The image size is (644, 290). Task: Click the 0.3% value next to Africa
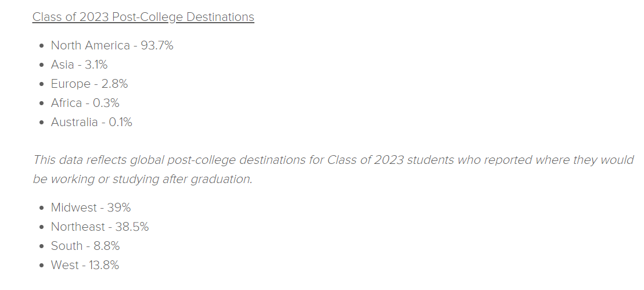(x=106, y=103)
